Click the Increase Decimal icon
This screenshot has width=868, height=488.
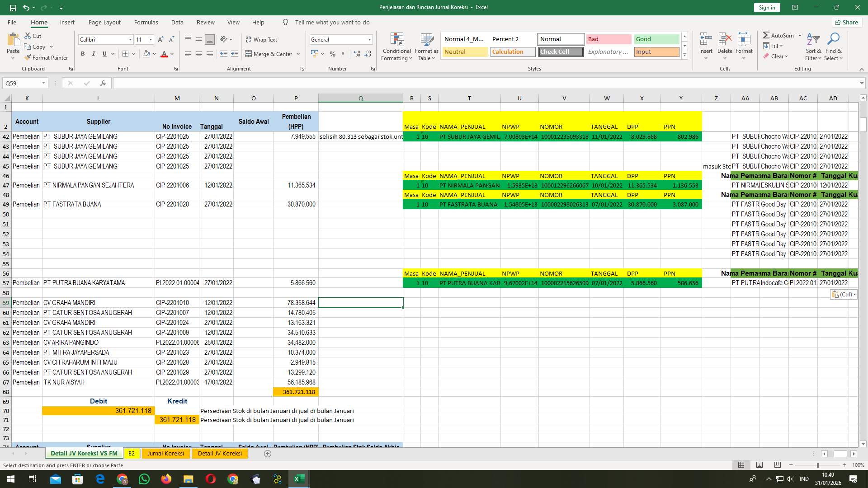pos(357,54)
